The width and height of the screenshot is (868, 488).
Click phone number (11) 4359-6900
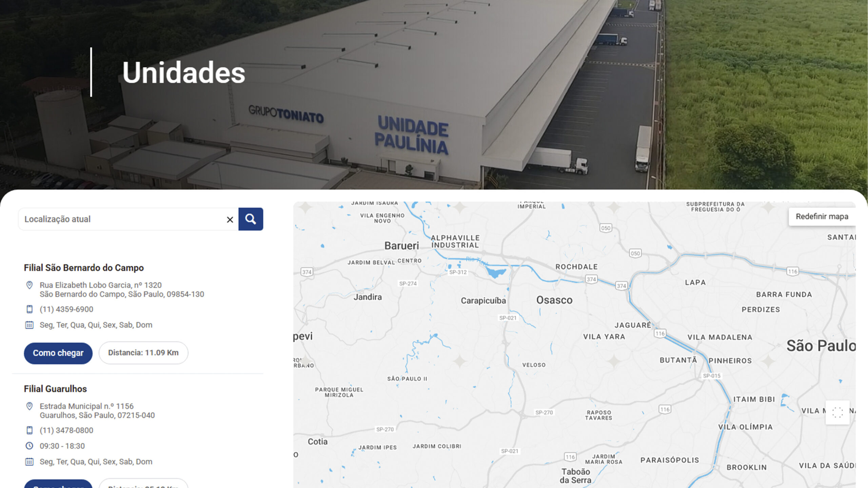[66, 309]
